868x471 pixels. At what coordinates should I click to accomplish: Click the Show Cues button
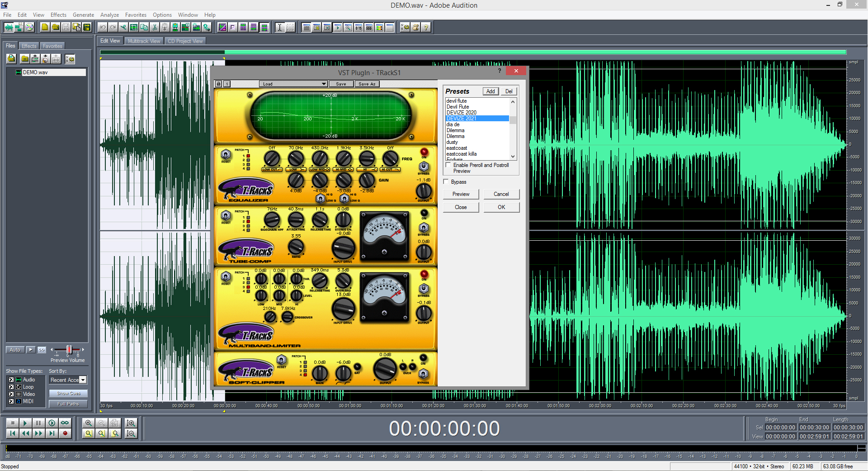click(x=69, y=394)
